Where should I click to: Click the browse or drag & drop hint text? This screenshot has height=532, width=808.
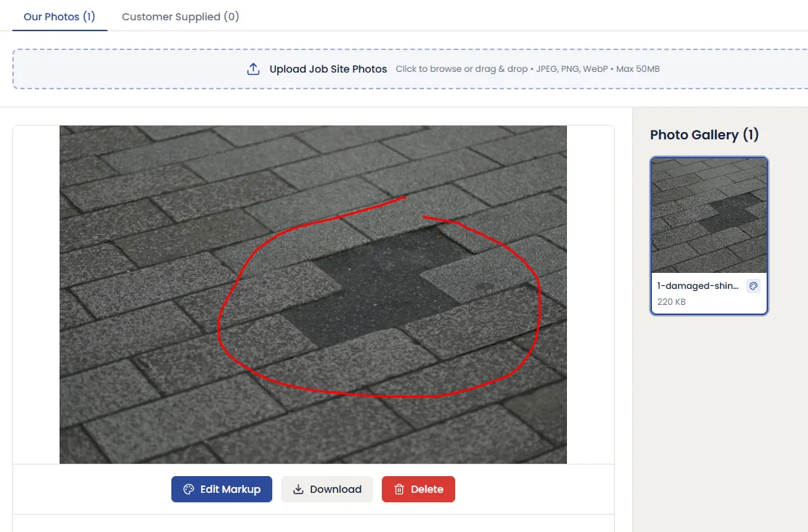pos(527,69)
